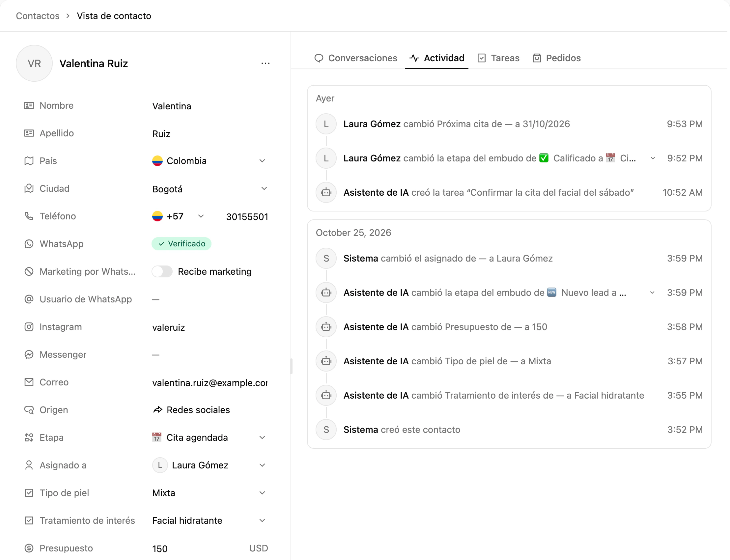Edit the Instagram valeruiz field
The height and width of the screenshot is (560, 730).
coord(210,327)
